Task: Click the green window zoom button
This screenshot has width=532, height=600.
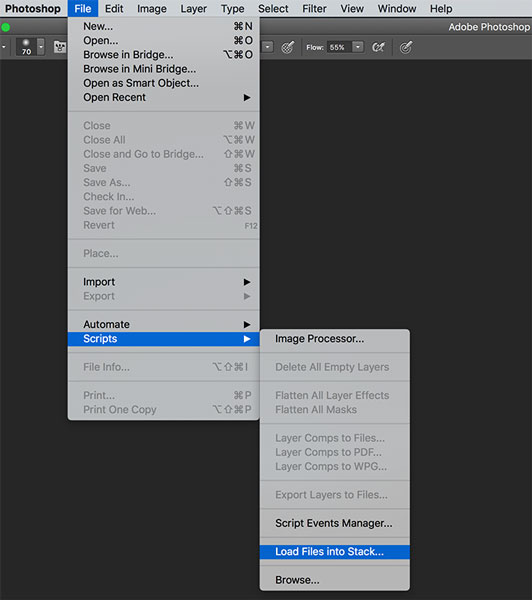Action: point(6,27)
